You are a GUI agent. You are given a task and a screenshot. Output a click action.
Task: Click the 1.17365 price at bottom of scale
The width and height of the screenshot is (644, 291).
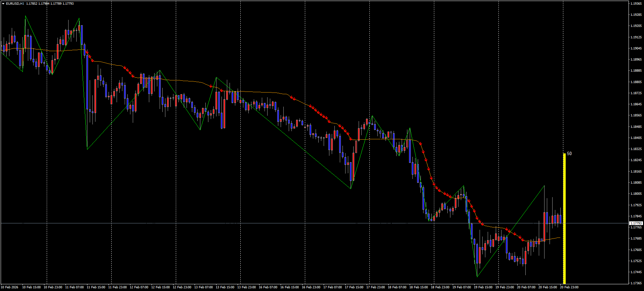(636, 283)
